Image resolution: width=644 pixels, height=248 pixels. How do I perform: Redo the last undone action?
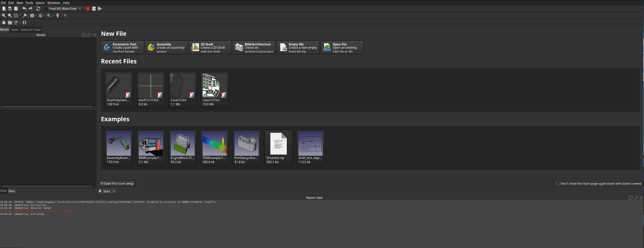31,9
